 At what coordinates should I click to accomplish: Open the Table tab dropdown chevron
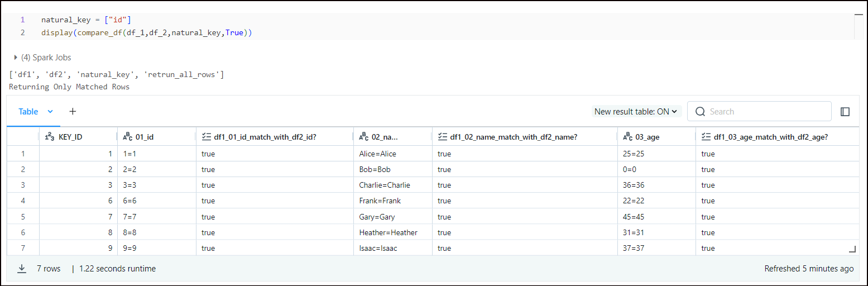pos(50,112)
